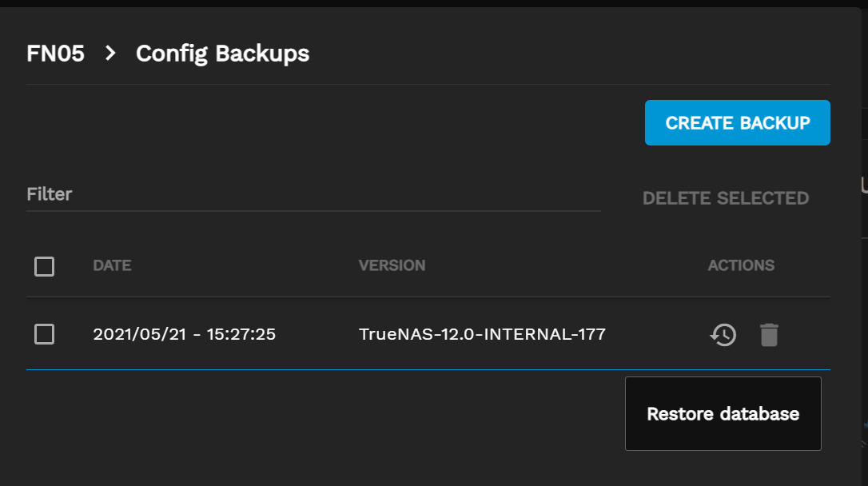
Task: Sort by the VERSION column header
Action: (392, 265)
